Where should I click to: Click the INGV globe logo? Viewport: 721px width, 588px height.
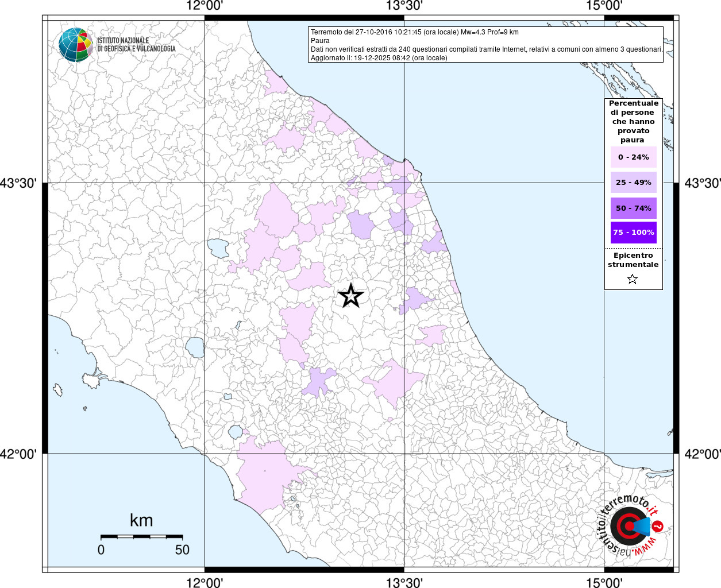tap(75, 45)
